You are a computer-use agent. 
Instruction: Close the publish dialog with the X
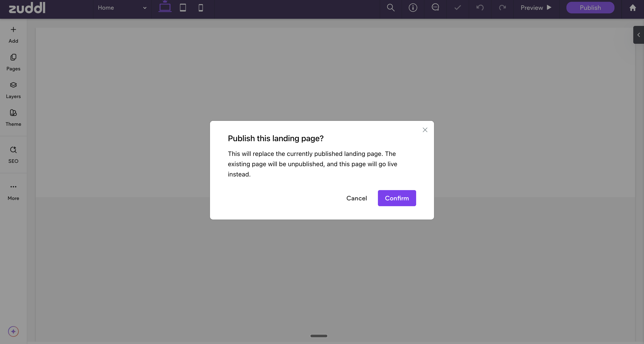click(x=425, y=130)
